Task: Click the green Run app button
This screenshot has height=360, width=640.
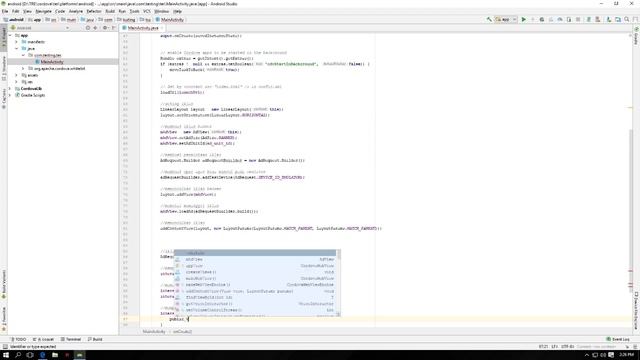Action: tap(524, 20)
